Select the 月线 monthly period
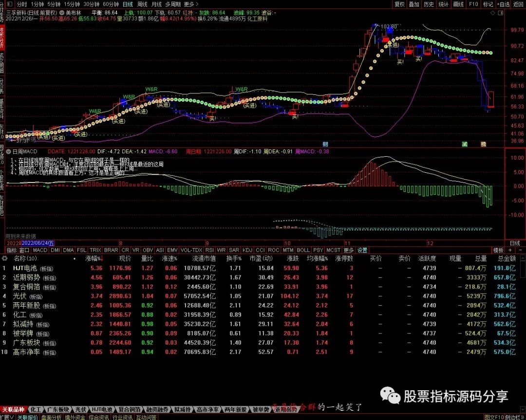This screenshot has height=420, width=526. tap(157, 4)
